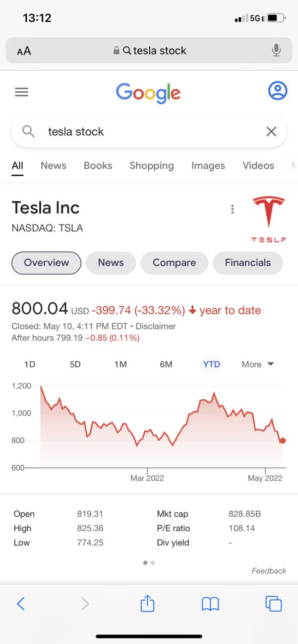Open the Google hamburger menu

click(x=22, y=92)
